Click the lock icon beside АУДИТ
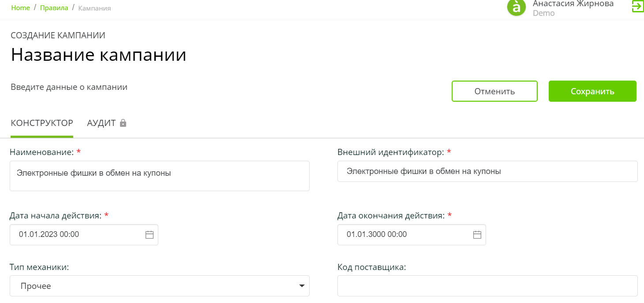 point(124,123)
